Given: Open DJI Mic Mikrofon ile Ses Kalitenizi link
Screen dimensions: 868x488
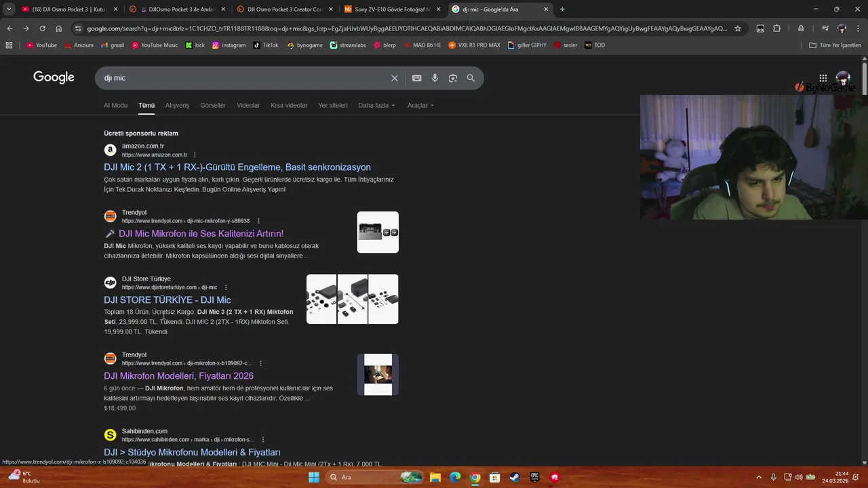Looking at the screenshot, I should coord(194,234).
